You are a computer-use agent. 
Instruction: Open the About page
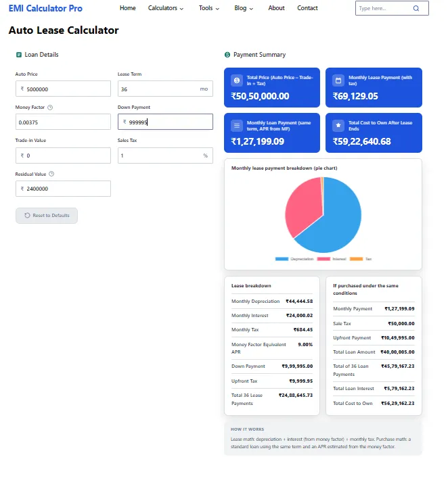[x=276, y=8]
